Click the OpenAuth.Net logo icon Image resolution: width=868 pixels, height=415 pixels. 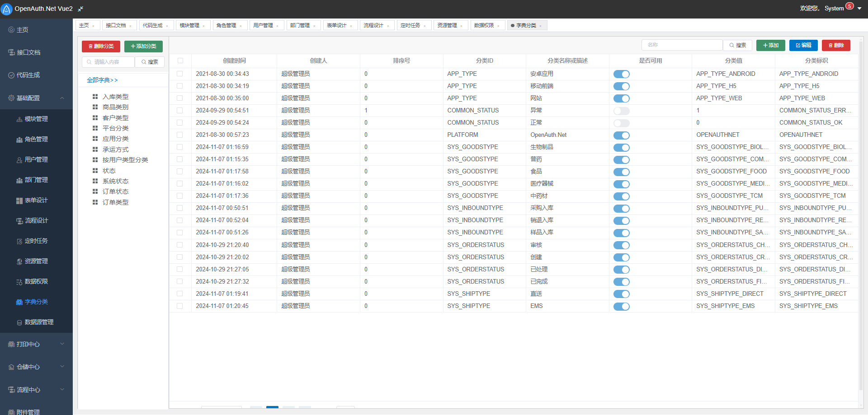coord(7,9)
